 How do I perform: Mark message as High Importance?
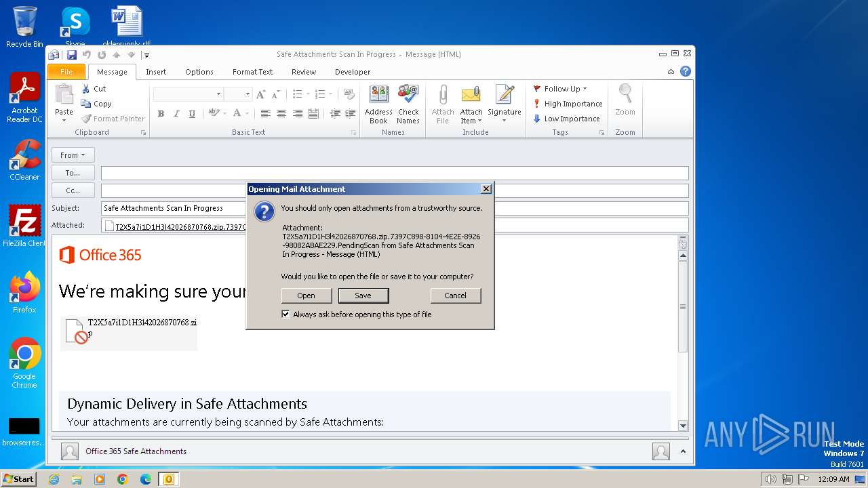[x=568, y=104]
